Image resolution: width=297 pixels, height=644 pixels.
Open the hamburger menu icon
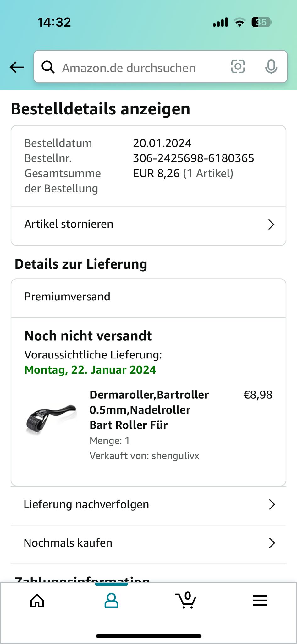tap(260, 601)
